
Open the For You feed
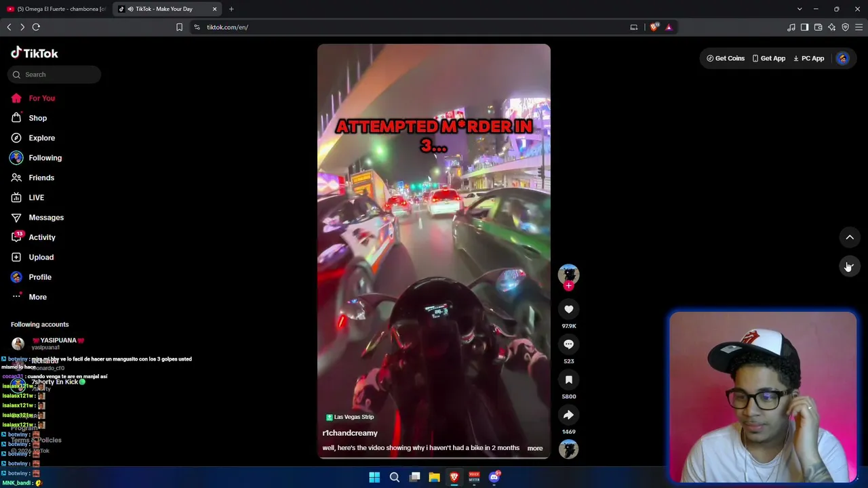(x=33, y=98)
